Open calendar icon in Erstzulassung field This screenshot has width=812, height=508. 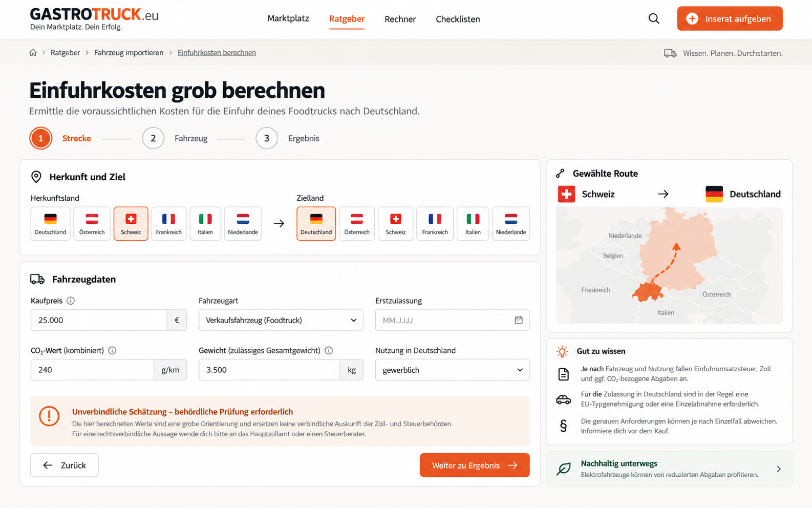point(519,320)
